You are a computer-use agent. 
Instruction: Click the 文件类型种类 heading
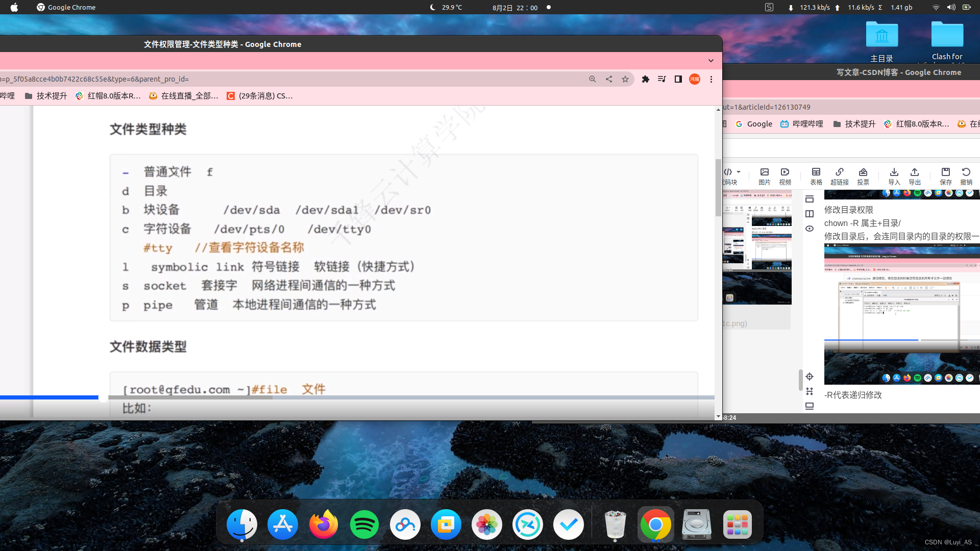[x=148, y=129]
